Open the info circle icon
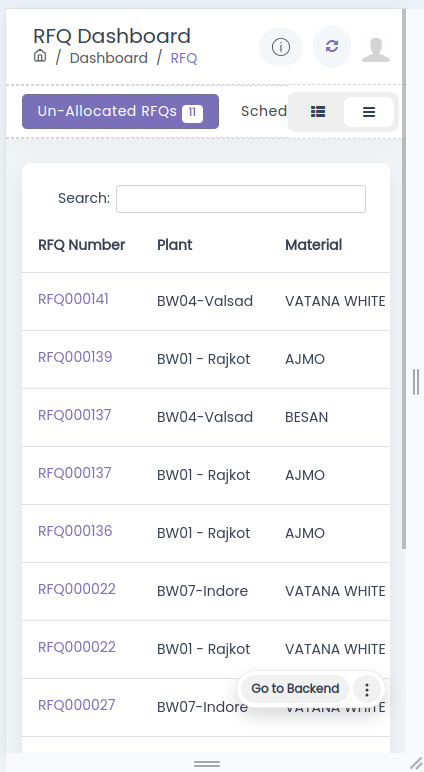This screenshot has width=424, height=772. point(281,47)
